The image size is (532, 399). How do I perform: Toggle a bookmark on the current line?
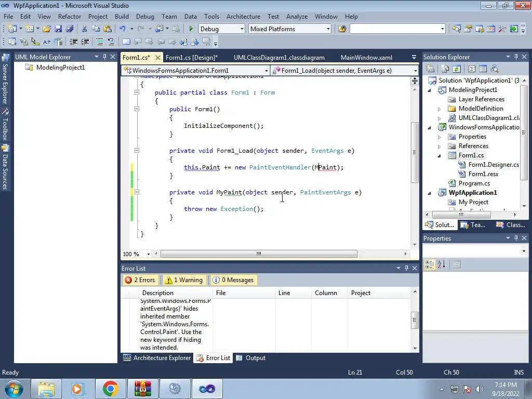point(126,42)
